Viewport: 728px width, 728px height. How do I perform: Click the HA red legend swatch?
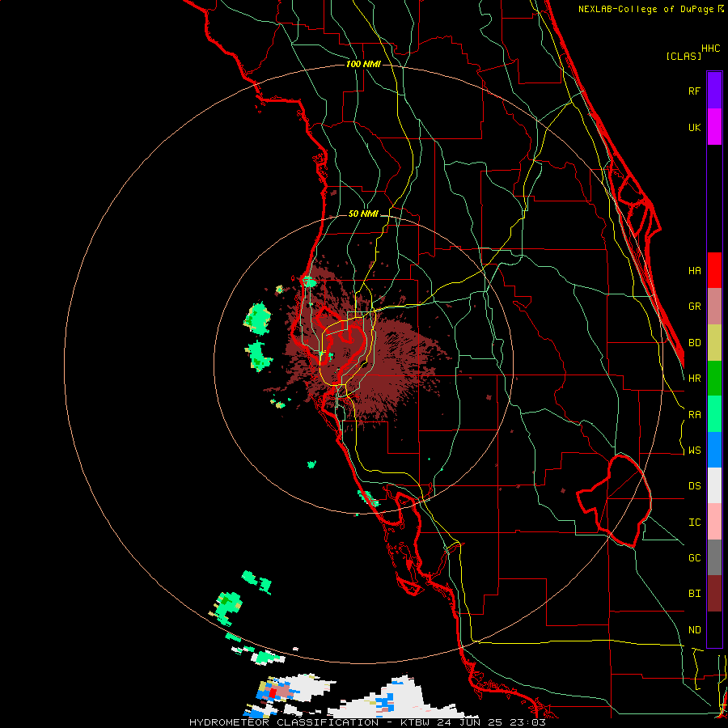[x=714, y=270]
